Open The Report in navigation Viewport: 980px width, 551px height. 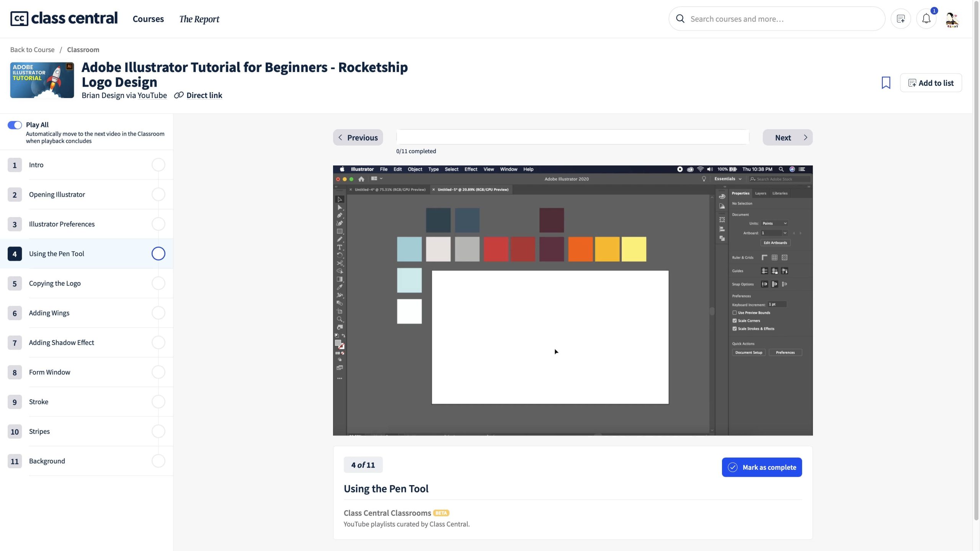point(199,19)
